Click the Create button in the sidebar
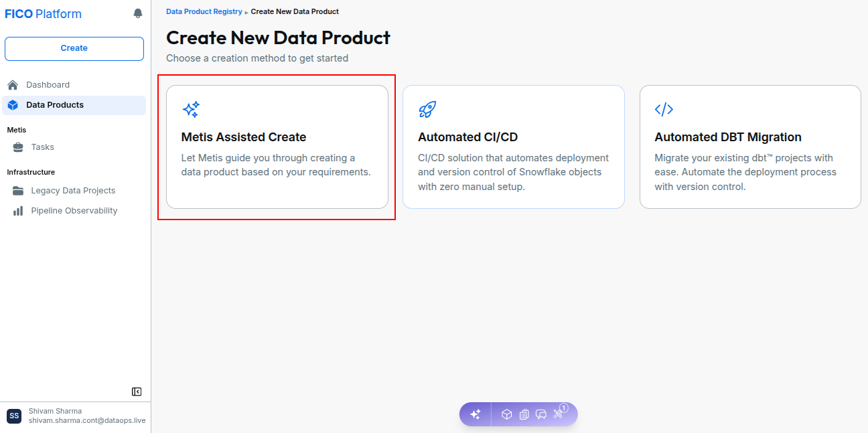The height and width of the screenshot is (433, 868). point(74,49)
